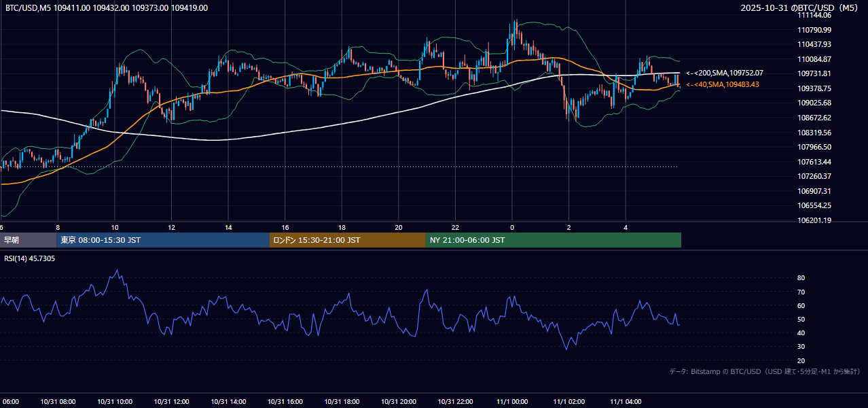Click the 11/1 00:00 time axis label
868x408 pixels.
pyautogui.click(x=511, y=402)
